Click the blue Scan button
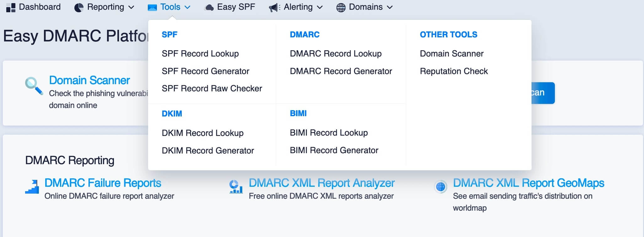 [543, 93]
